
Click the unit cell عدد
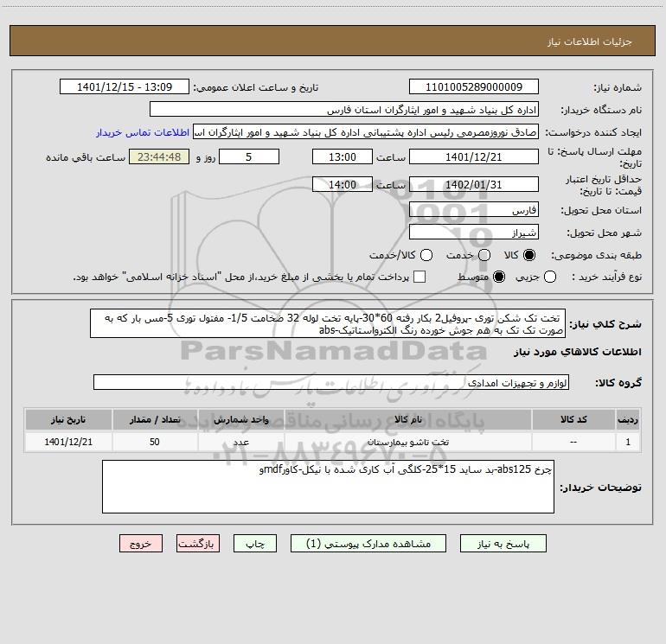coord(240,442)
